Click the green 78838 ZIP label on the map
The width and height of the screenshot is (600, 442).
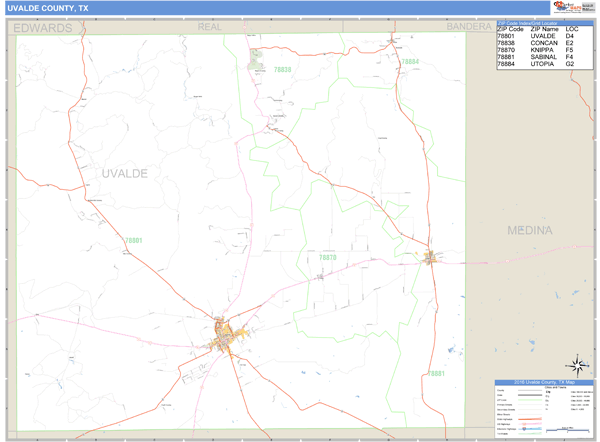[282, 70]
